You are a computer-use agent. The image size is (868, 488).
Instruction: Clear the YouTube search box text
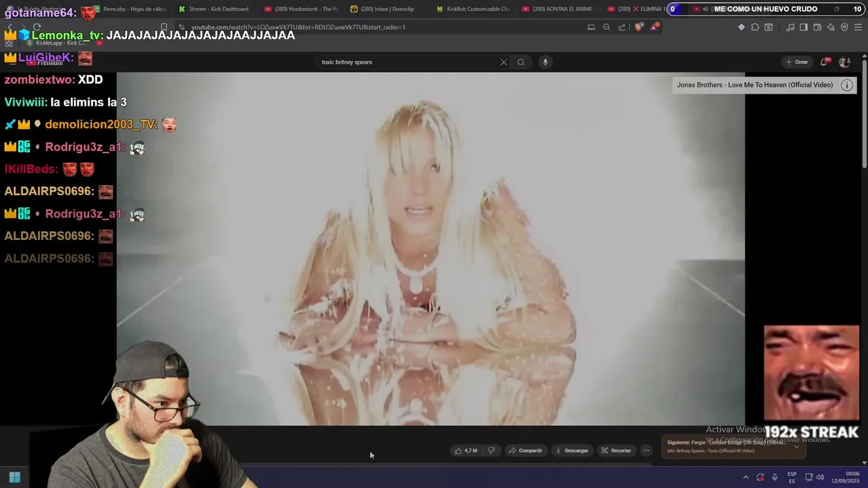504,62
